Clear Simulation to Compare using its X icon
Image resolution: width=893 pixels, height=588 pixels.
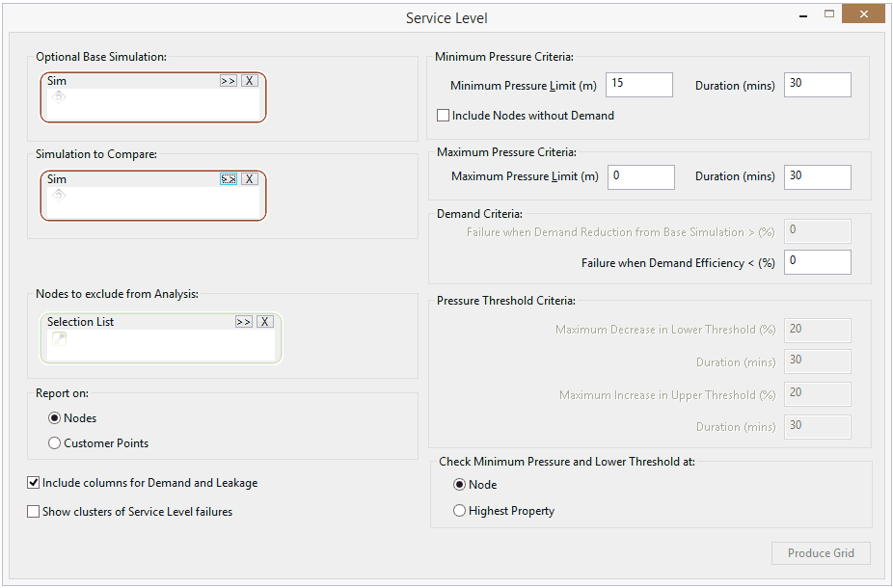(x=249, y=178)
